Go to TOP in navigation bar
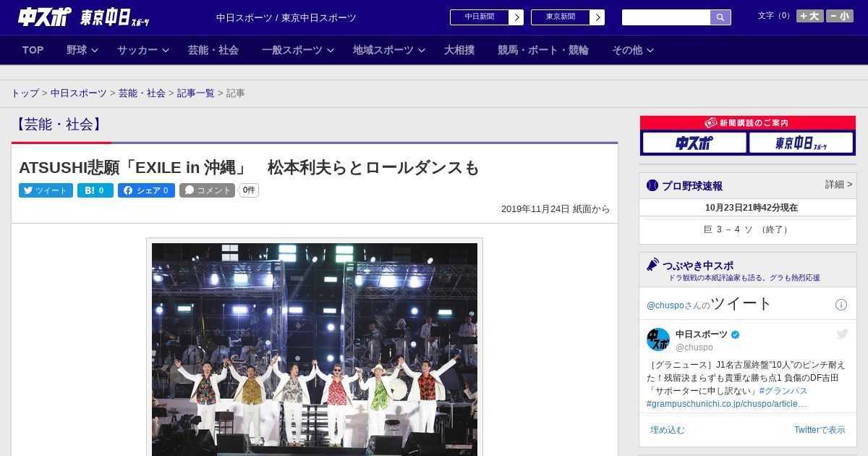The height and width of the screenshot is (456, 868). coord(33,50)
